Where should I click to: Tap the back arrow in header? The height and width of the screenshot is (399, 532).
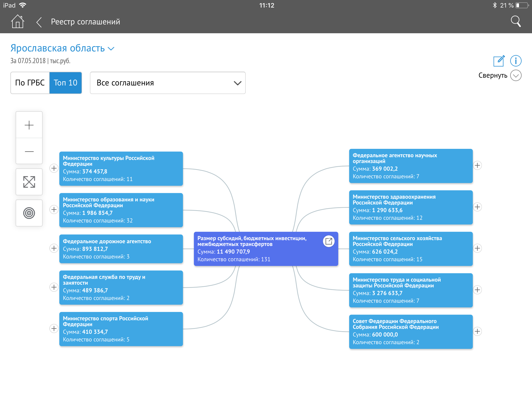(x=39, y=22)
